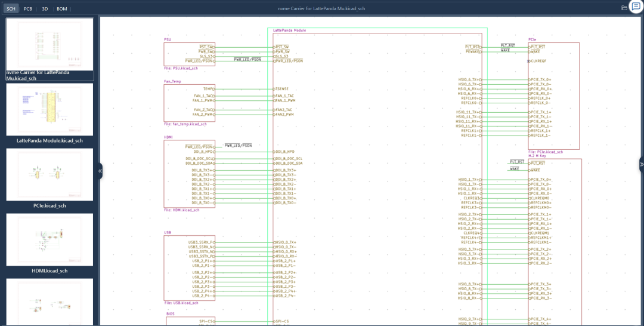Expand the right side panel
The image size is (644, 326).
pyautogui.click(x=642, y=165)
